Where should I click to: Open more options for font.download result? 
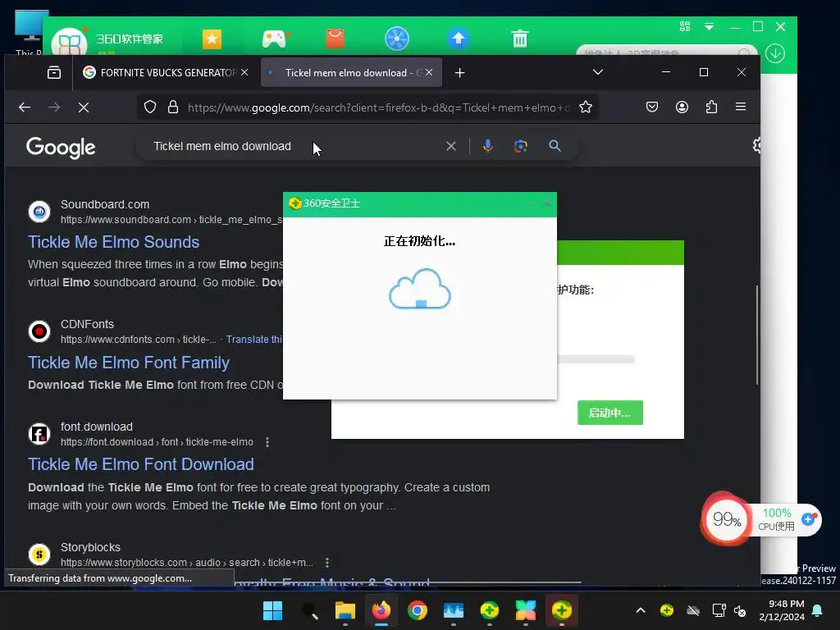[267, 442]
